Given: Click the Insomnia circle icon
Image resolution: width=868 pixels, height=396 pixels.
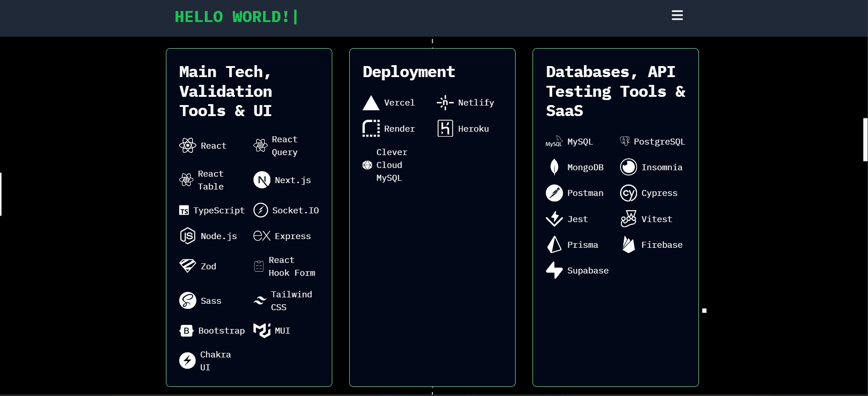Looking at the screenshot, I should [628, 167].
